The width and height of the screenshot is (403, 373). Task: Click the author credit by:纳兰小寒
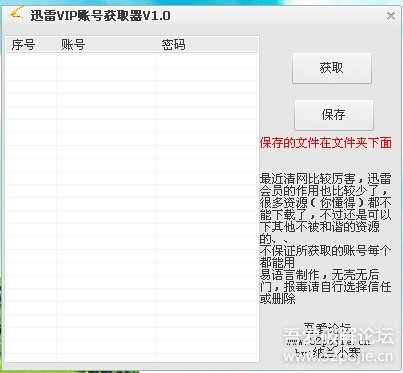click(327, 353)
